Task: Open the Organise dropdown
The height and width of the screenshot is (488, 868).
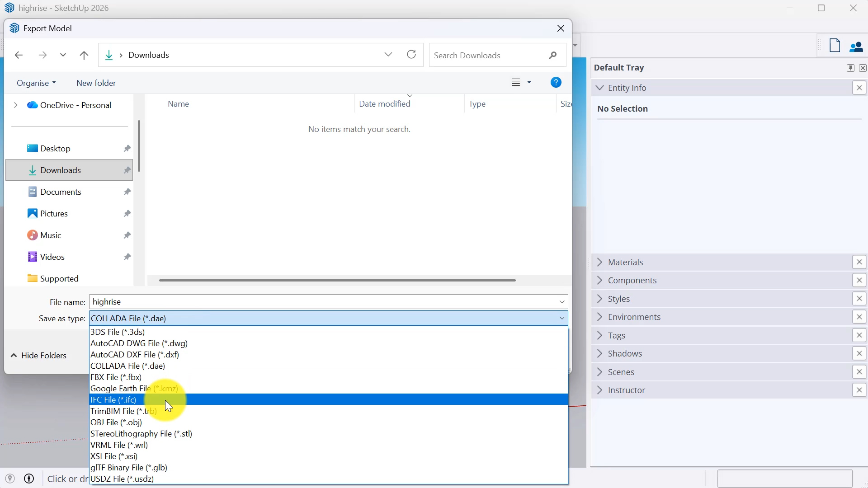Action: tap(36, 83)
